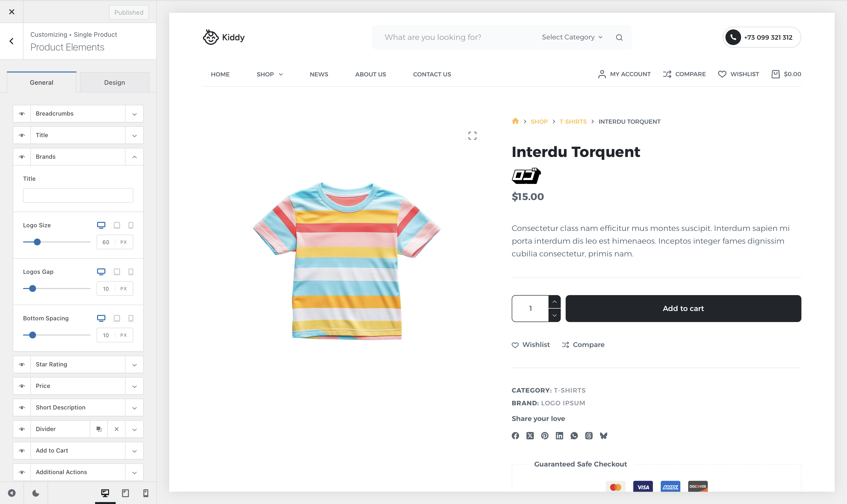Click the Kiddy site logo

tap(224, 37)
